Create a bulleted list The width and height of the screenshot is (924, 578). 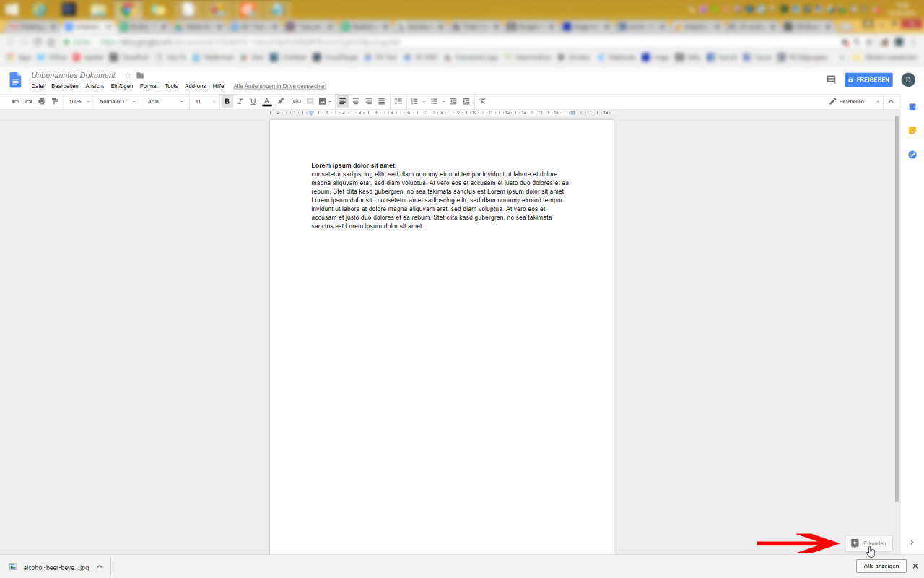pos(435,101)
